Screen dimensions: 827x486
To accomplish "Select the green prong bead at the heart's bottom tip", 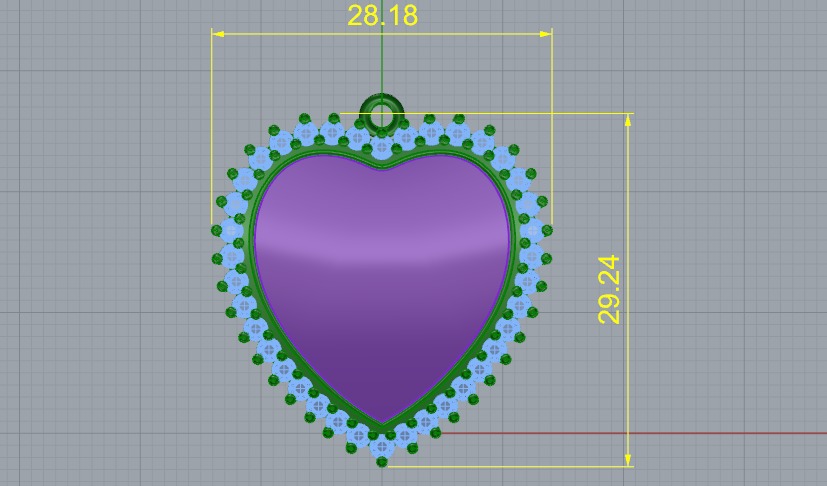I will pyautogui.click(x=382, y=462).
